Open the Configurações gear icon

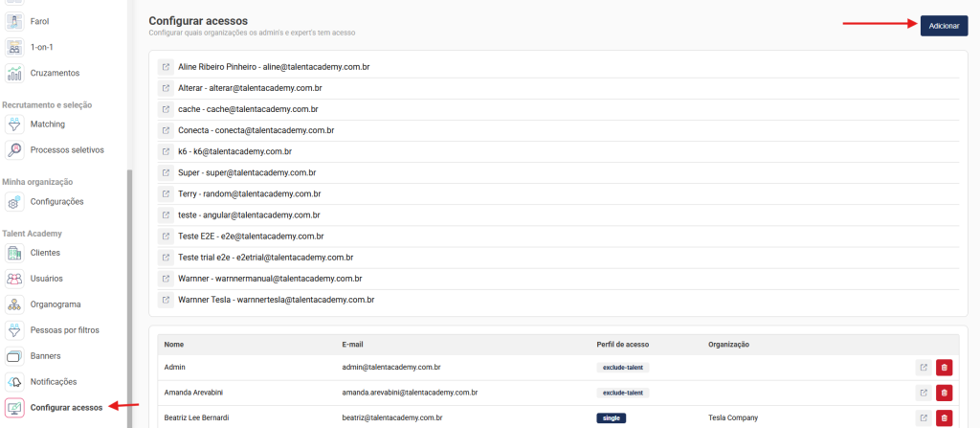[x=15, y=202]
